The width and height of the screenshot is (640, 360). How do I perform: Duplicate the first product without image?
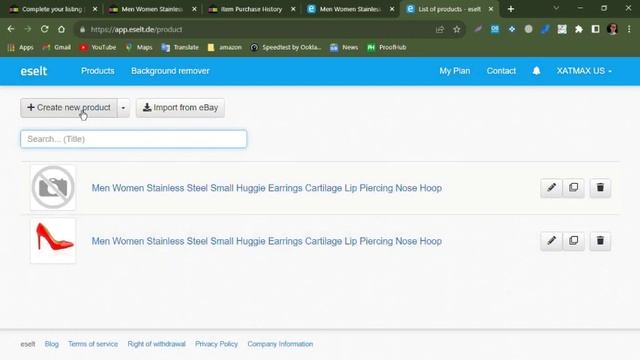[573, 188]
